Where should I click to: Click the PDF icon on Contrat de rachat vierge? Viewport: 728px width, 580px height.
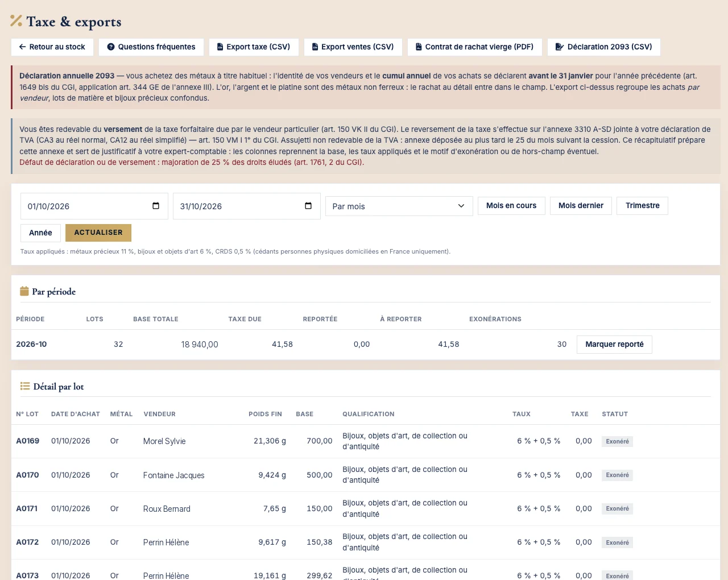tap(419, 47)
